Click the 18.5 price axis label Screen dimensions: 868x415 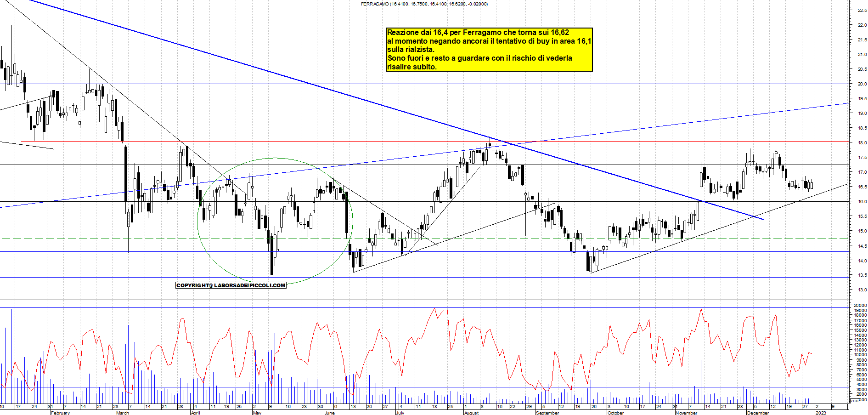(862, 128)
